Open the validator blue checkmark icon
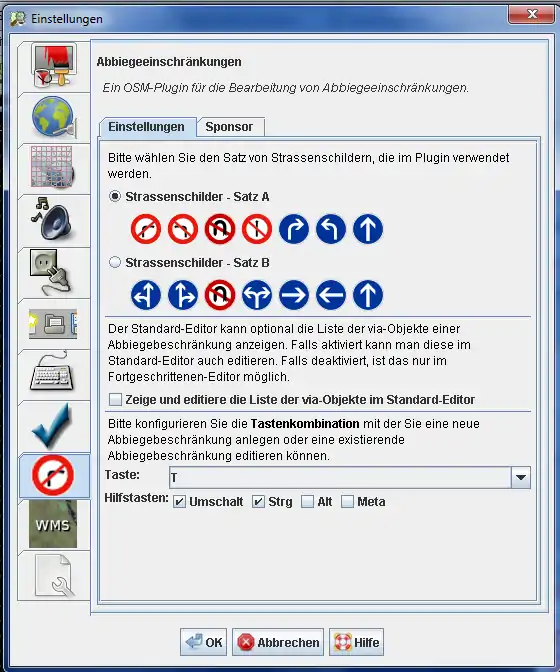The height and width of the screenshot is (672, 560). point(51,425)
